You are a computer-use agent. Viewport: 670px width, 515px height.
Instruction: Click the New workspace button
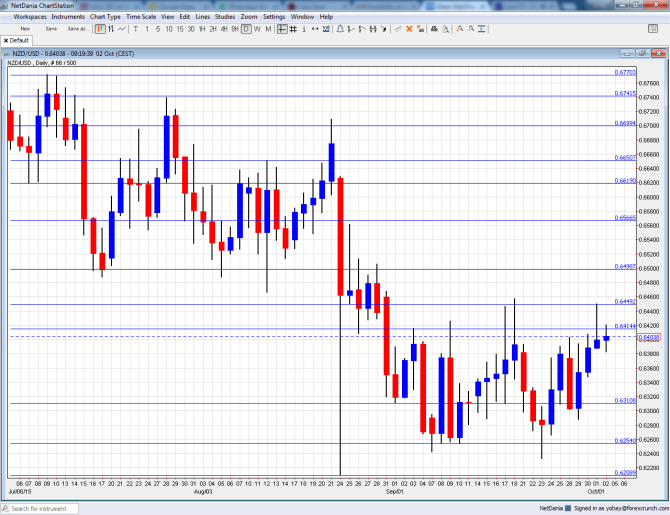click(x=25, y=29)
